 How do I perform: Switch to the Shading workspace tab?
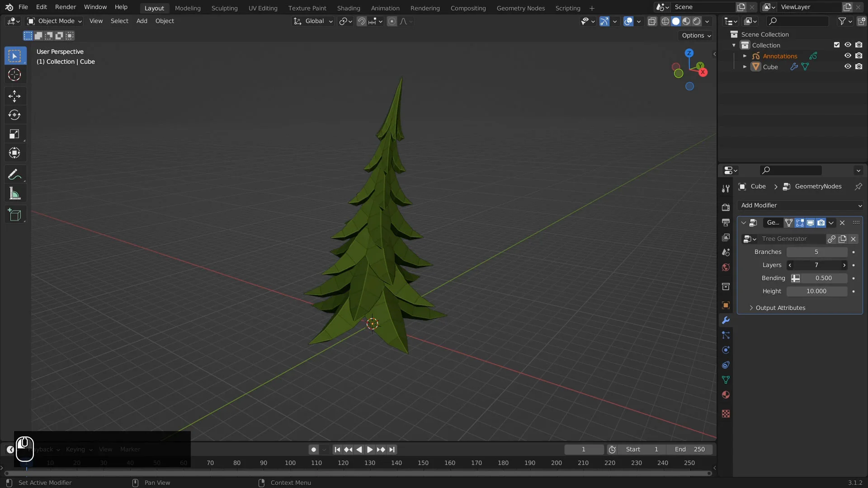(x=348, y=8)
